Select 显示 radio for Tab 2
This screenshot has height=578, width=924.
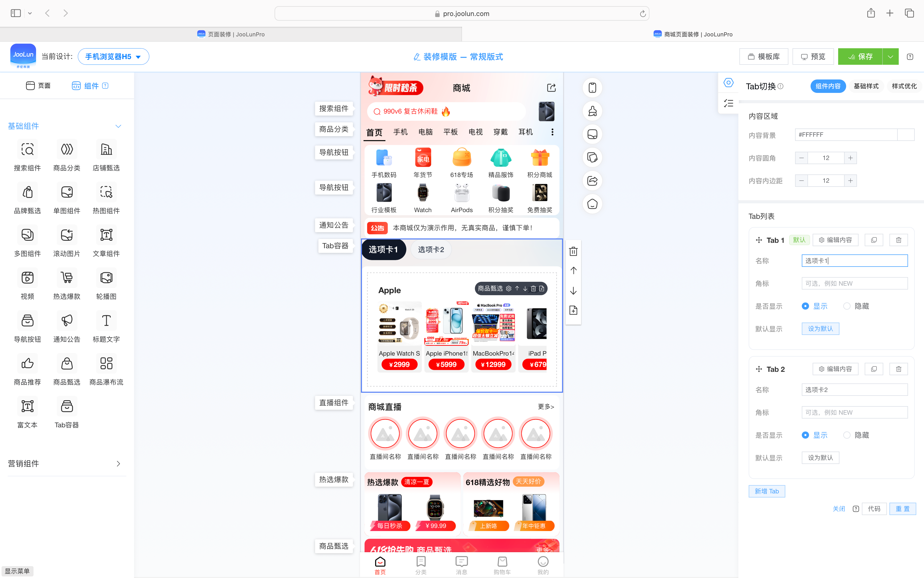click(805, 435)
